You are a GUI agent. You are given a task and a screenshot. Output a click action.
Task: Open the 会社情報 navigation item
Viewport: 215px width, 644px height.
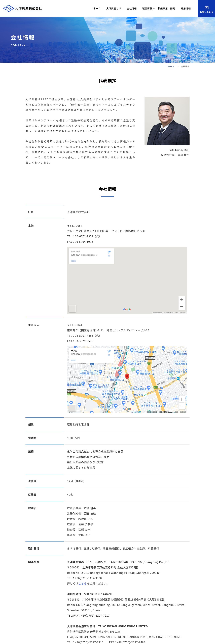tap(132, 9)
